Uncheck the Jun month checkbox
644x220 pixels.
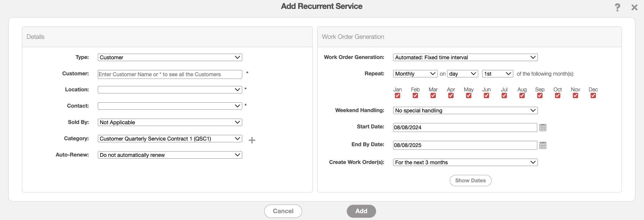click(x=486, y=95)
